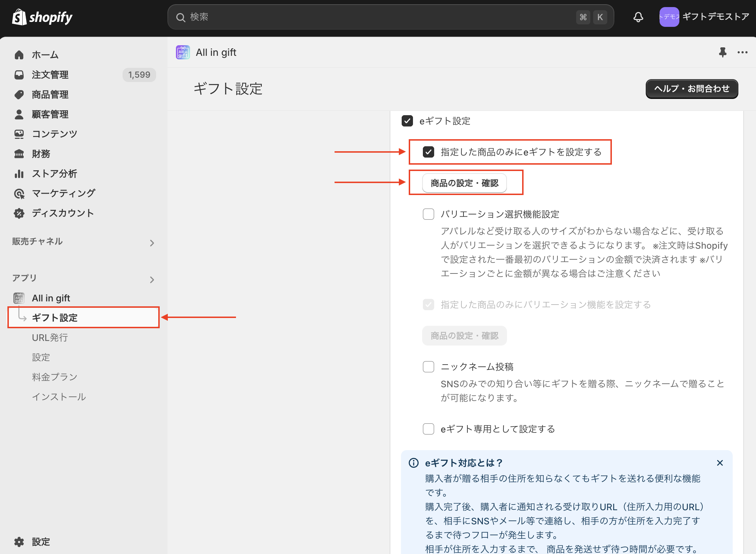Open the 料金プラン submenu item

coord(54,377)
